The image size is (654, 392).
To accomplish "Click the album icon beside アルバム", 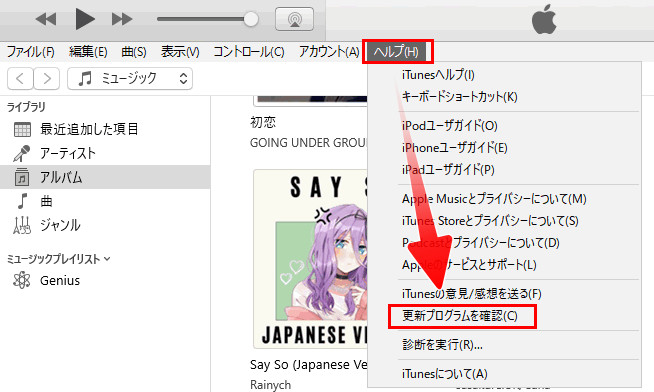I will tap(22, 177).
